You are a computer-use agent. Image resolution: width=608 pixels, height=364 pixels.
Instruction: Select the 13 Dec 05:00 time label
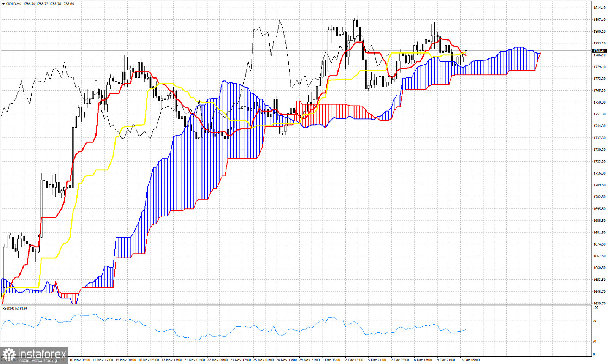(x=470, y=360)
